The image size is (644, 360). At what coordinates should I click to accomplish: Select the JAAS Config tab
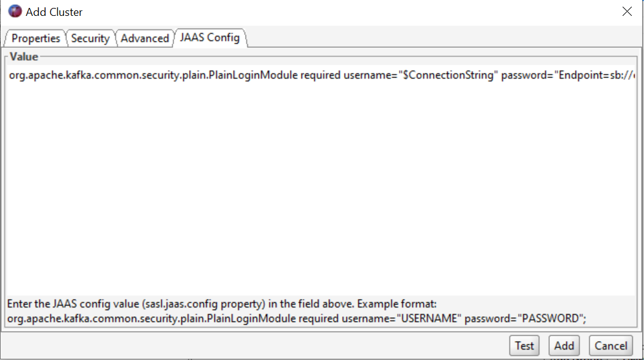[x=210, y=38]
